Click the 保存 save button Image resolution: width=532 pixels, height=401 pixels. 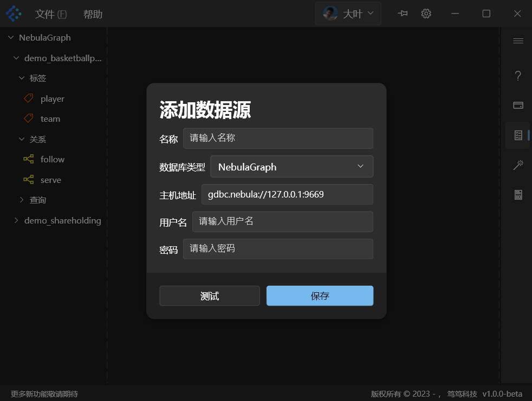(x=320, y=295)
